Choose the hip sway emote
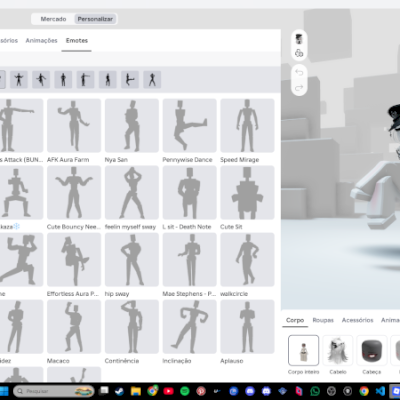400x400 pixels. tap(132, 259)
